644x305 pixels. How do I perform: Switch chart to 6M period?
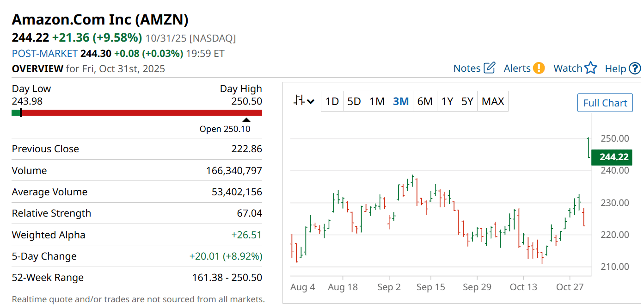tap(425, 101)
